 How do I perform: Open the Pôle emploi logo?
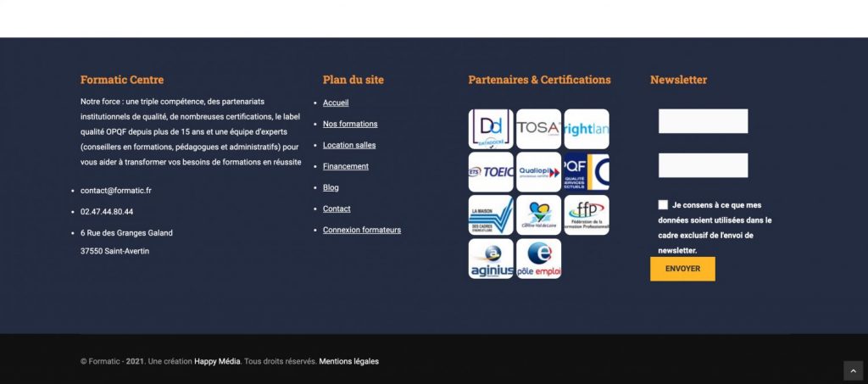pos(538,259)
